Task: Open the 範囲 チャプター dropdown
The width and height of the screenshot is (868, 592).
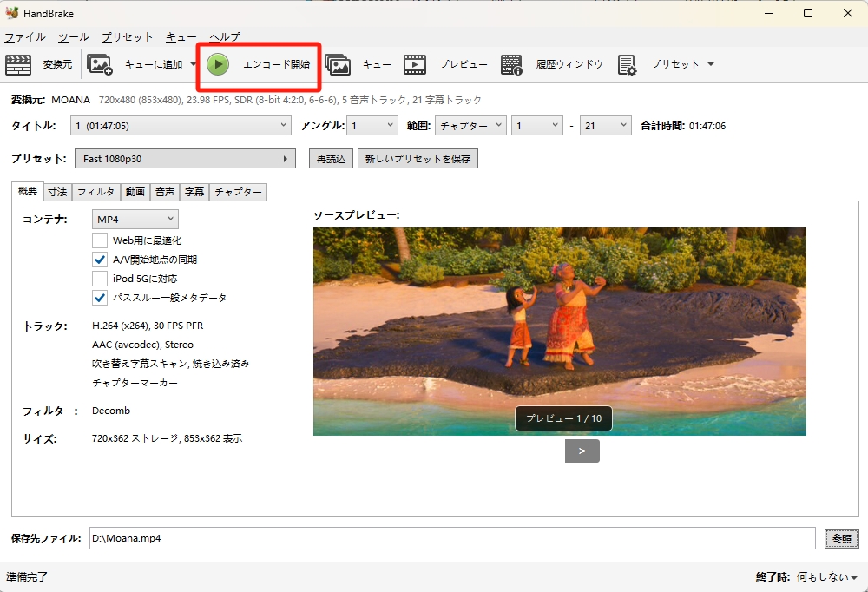Action: [x=470, y=126]
